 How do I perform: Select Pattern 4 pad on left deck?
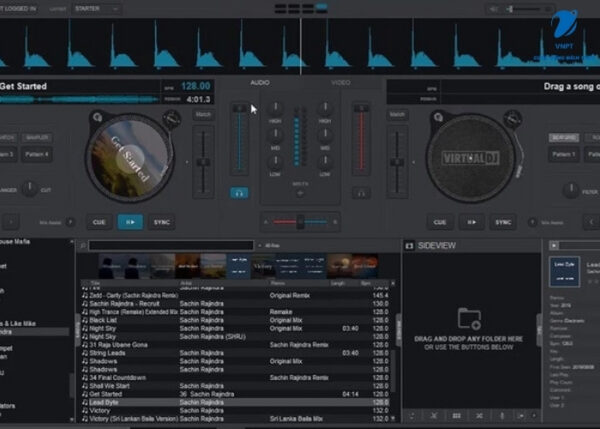pyautogui.click(x=37, y=155)
